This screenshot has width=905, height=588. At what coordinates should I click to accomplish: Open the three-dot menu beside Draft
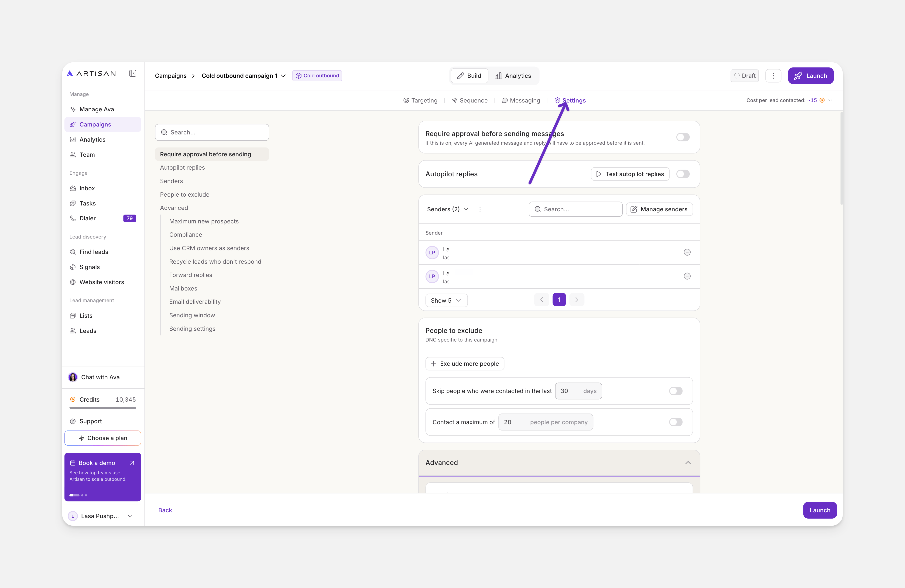point(773,76)
